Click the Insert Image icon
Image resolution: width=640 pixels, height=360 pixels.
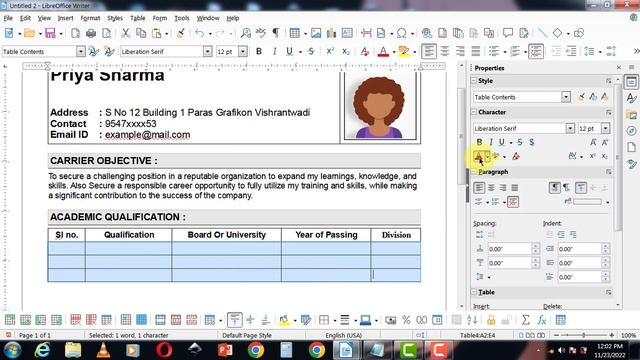coord(316,33)
